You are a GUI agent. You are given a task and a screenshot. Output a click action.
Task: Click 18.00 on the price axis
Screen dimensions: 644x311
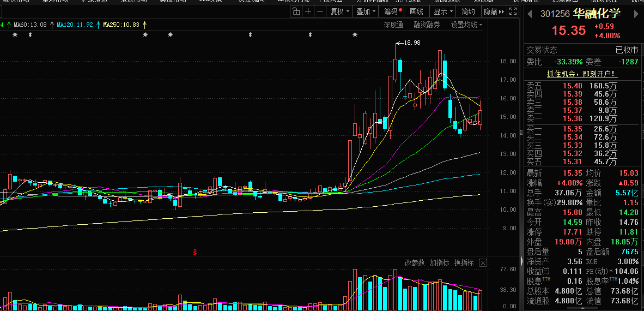point(508,61)
